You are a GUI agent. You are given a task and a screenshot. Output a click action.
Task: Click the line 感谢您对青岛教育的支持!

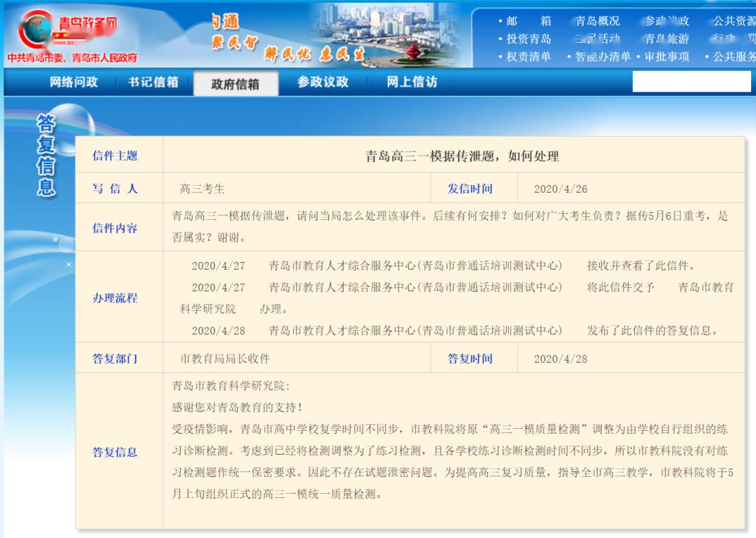point(237,407)
